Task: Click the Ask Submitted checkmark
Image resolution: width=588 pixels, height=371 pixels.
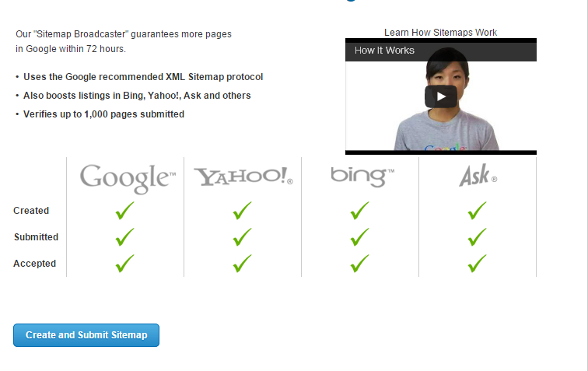Action: tap(477, 236)
